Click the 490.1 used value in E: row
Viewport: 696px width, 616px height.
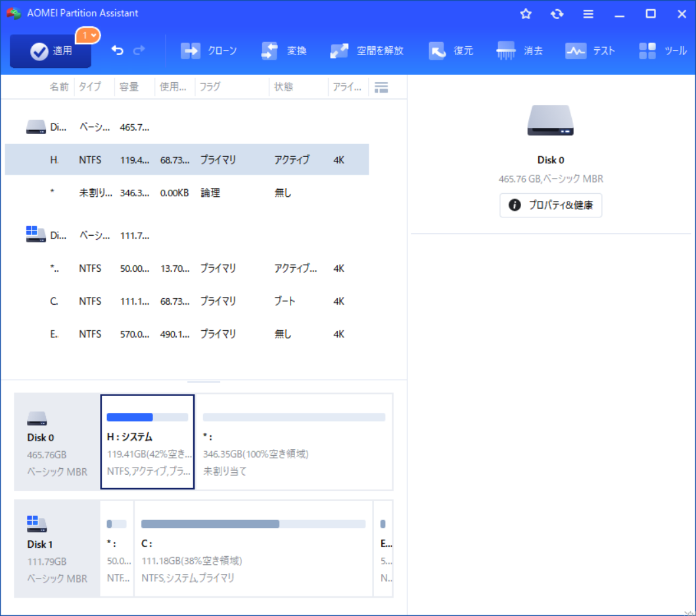pos(175,334)
